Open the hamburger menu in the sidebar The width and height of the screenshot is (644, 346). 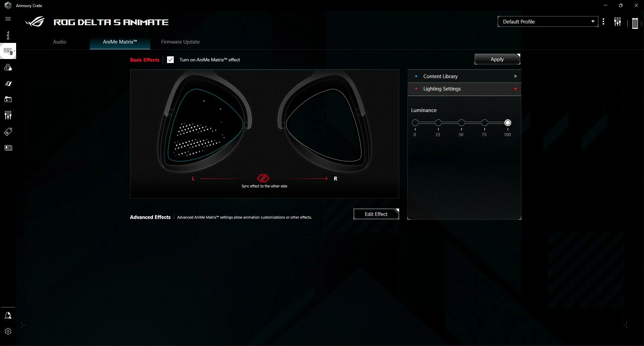[8, 19]
